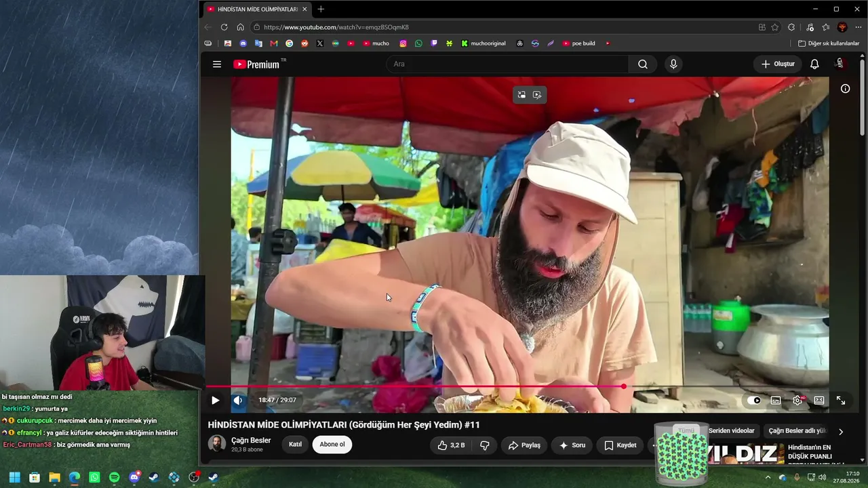This screenshot has height=488, width=868.
Task: Open Spotify from the taskbar
Action: click(114, 477)
